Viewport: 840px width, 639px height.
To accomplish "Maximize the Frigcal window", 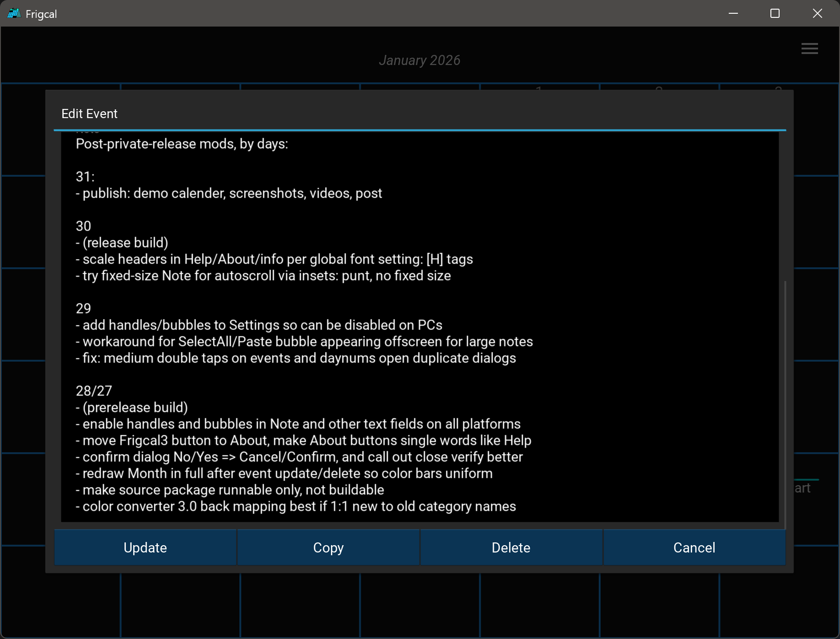I will coord(775,14).
